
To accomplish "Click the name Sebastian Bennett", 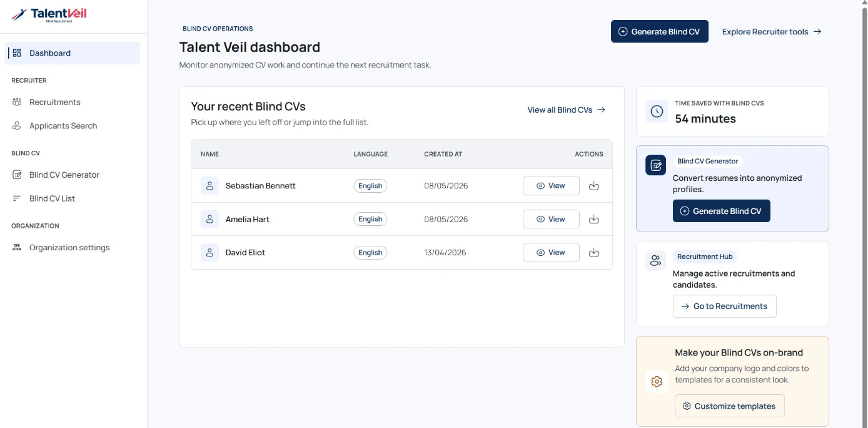I will coord(261,186).
